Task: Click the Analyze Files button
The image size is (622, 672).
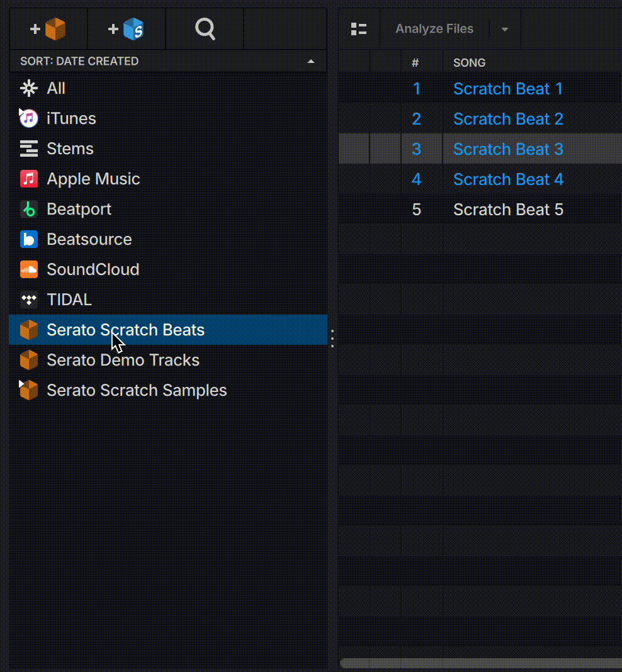Action: tap(434, 29)
